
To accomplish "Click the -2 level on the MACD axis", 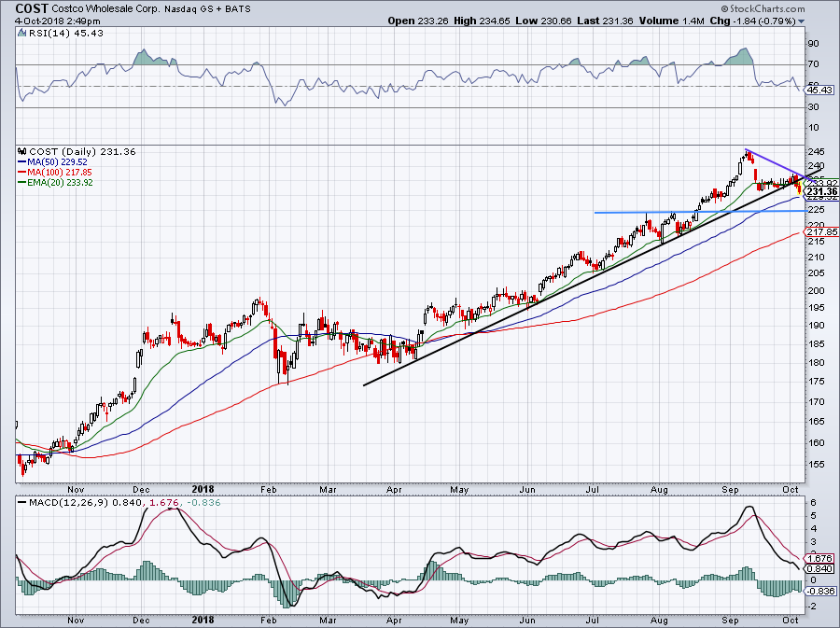I will tap(811, 606).
